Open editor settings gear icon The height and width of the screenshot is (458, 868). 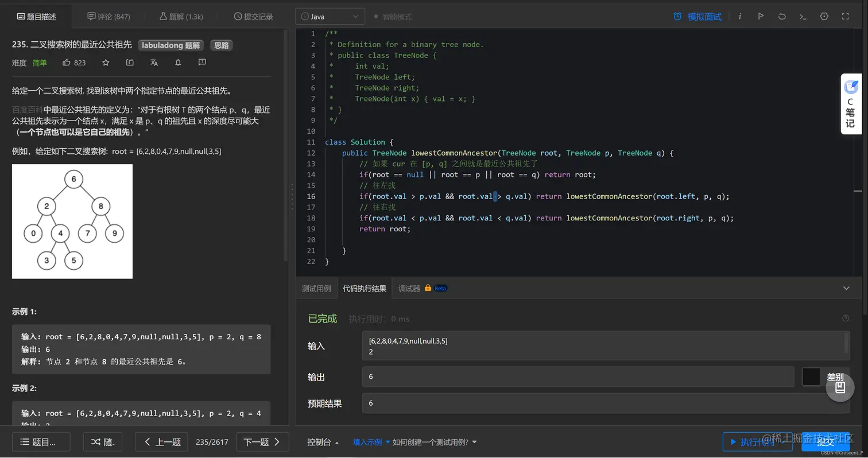click(824, 16)
